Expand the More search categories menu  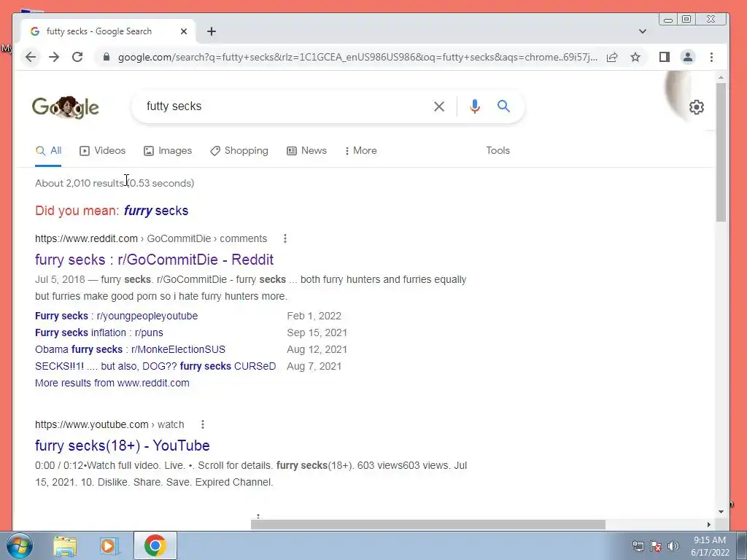point(360,150)
